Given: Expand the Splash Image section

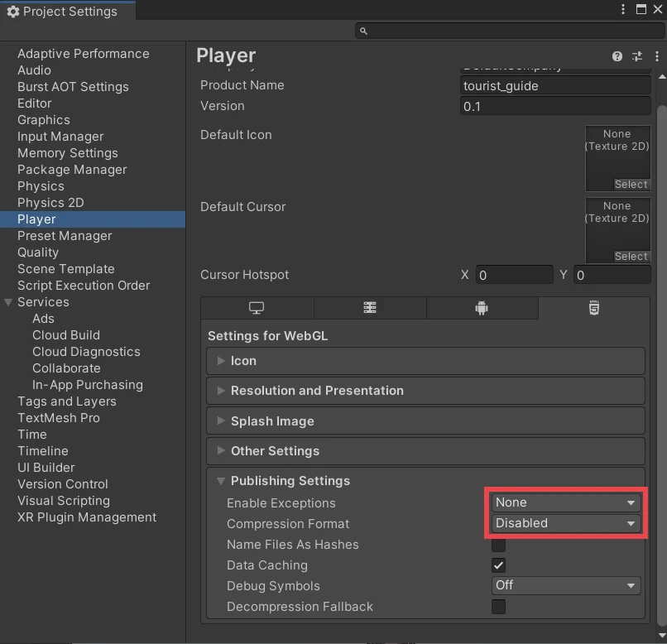Looking at the screenshot, I should [425, 421].
